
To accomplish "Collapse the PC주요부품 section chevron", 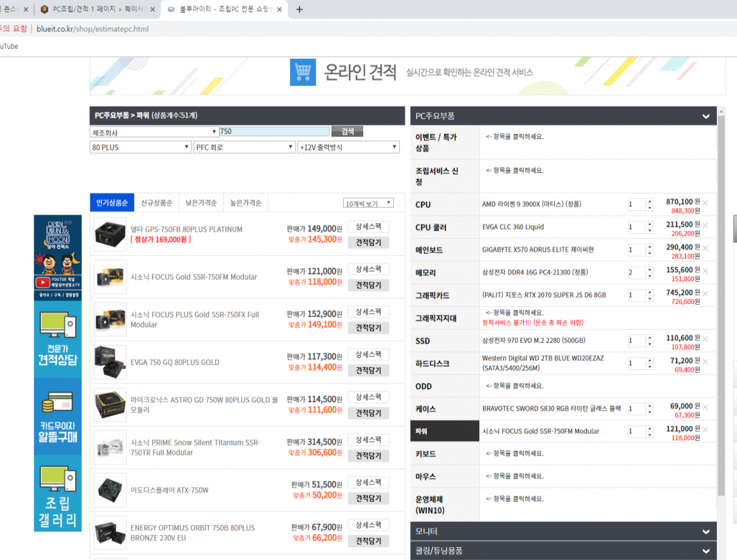I will pos(706,116).
